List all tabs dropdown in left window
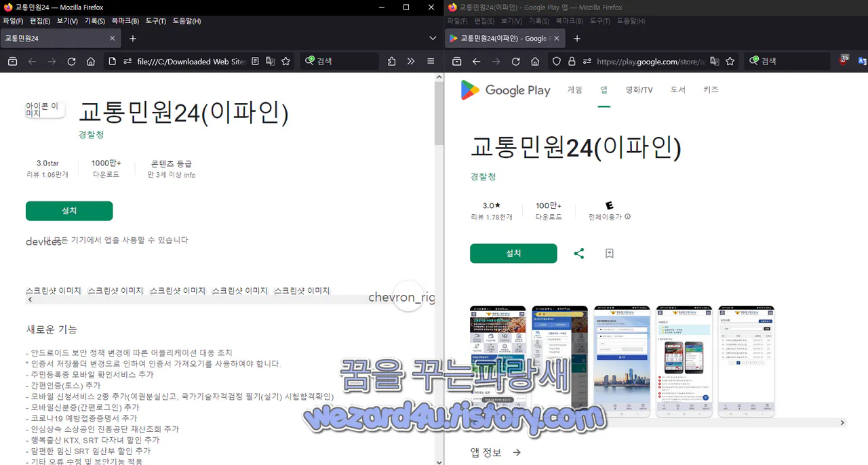Image resolution: width=868 pixels, height=465 pixels. 433,39
